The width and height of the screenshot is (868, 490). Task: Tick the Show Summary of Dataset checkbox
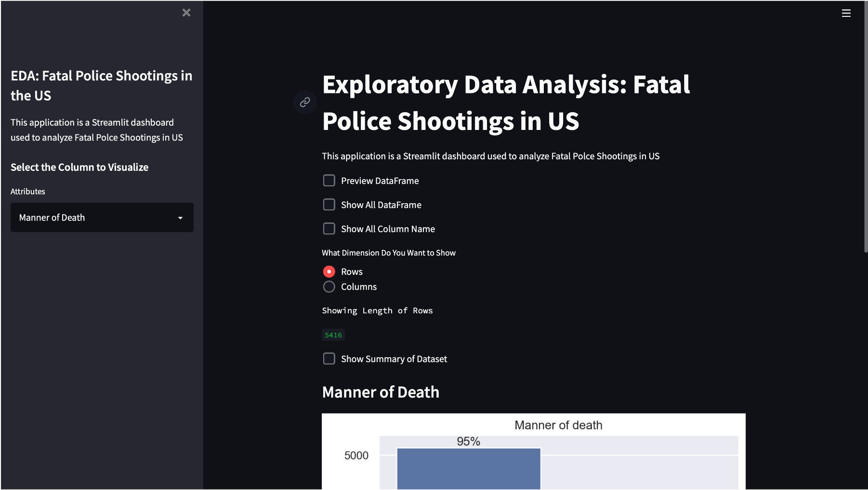(329, 359)
